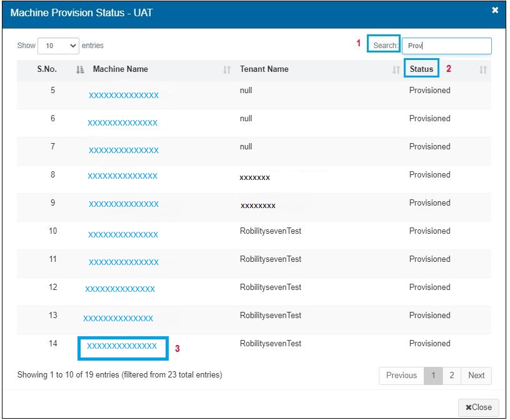
Task: Open machine name link in row 5
Action: pyautogui.click(x=124, y=96)
